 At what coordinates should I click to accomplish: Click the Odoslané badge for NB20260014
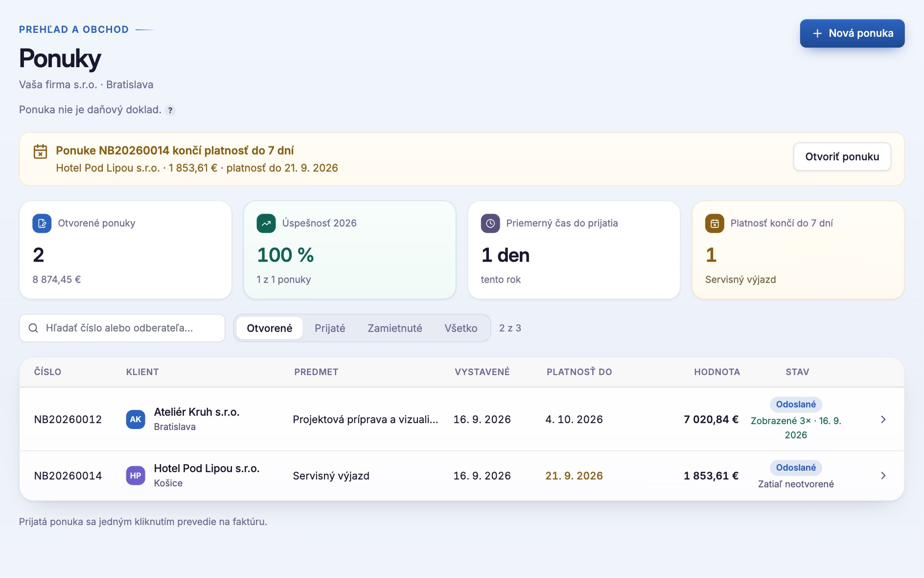(796, 468)
